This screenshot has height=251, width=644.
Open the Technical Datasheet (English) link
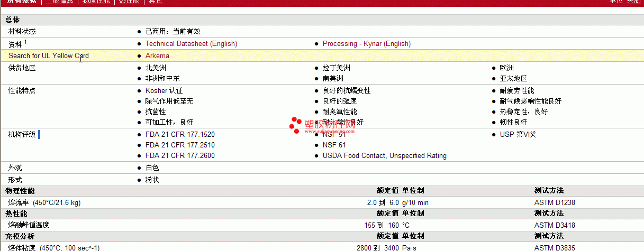pyautogui.click(x=191, y=43)
